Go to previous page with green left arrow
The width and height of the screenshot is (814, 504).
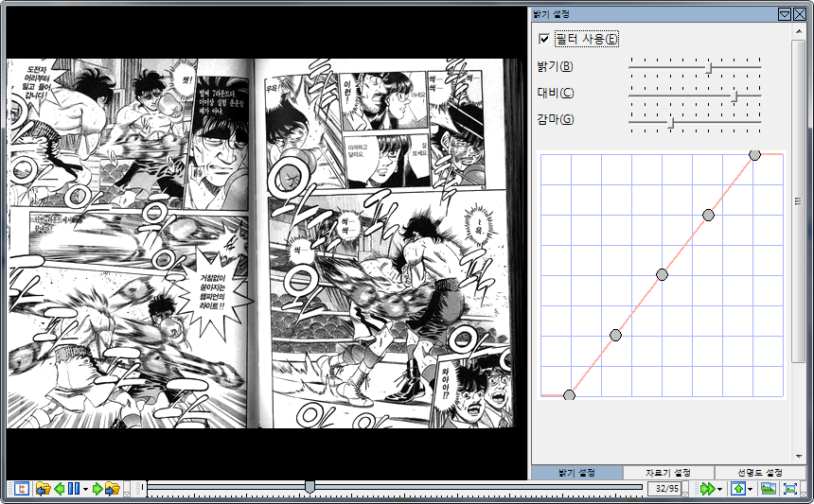[x=60, y=489]
